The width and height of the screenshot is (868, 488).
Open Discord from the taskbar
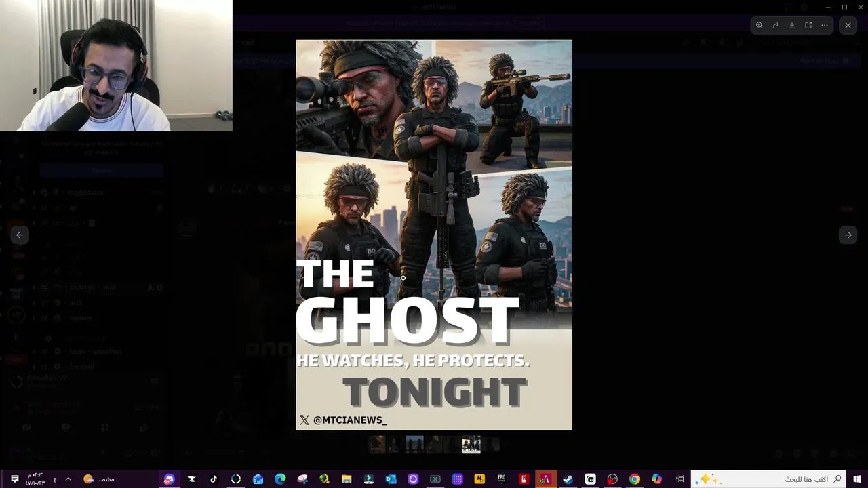pos(169,479)
